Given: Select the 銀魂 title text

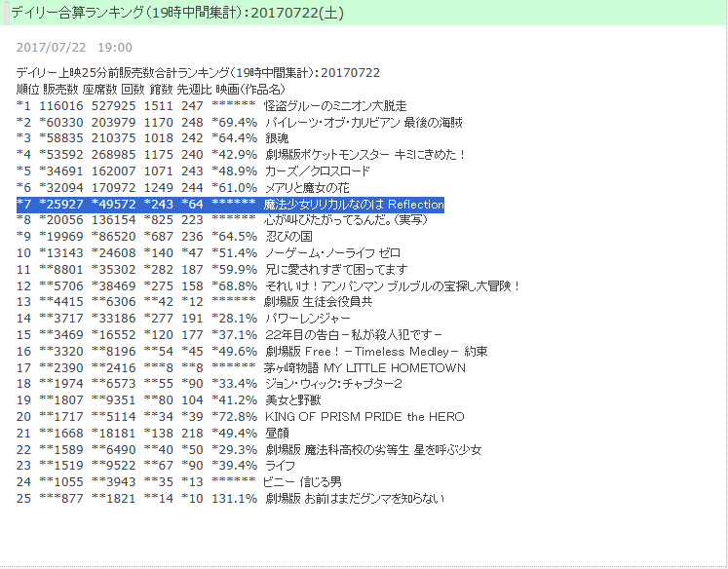Looking at the screenshot, I should (277, 138).
